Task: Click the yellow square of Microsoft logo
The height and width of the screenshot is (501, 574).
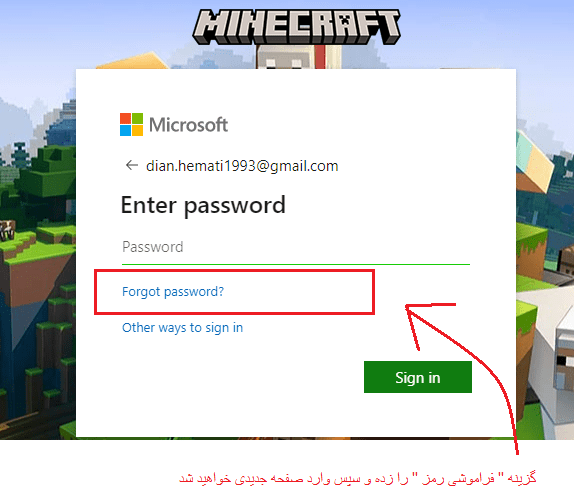Action: [137, 131]
